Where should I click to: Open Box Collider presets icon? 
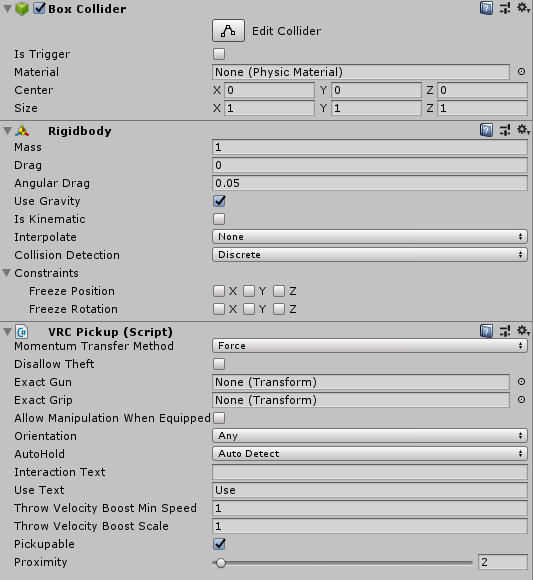coord(505,8)
